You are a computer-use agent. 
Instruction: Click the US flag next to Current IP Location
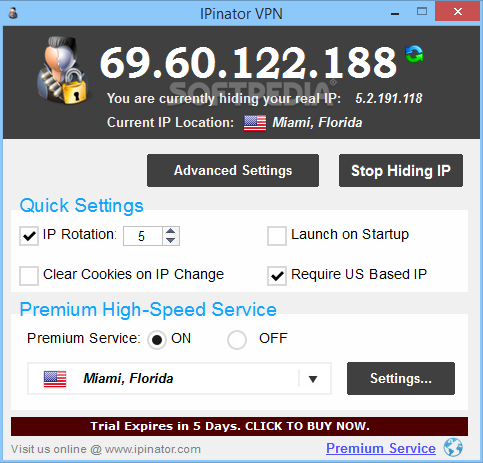(255, 123)
